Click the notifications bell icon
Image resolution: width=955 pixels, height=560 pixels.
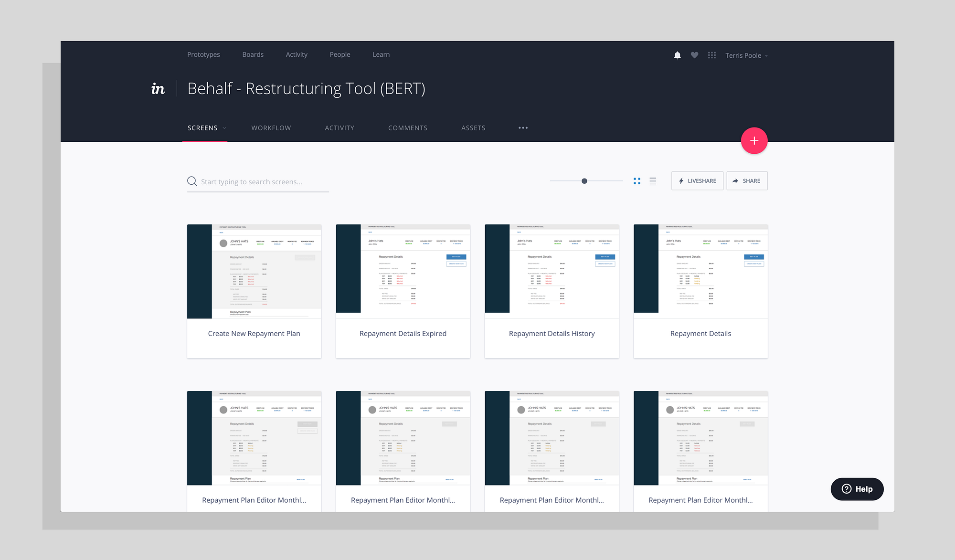coord(677,55)
